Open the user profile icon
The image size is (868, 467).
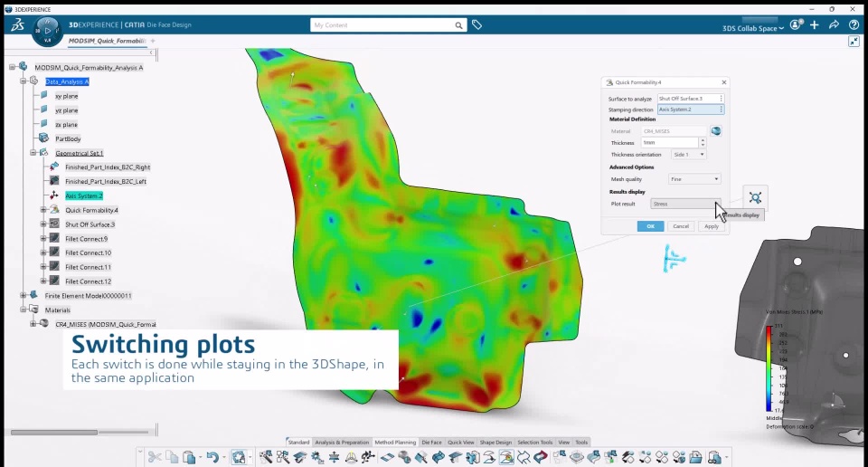796,25
